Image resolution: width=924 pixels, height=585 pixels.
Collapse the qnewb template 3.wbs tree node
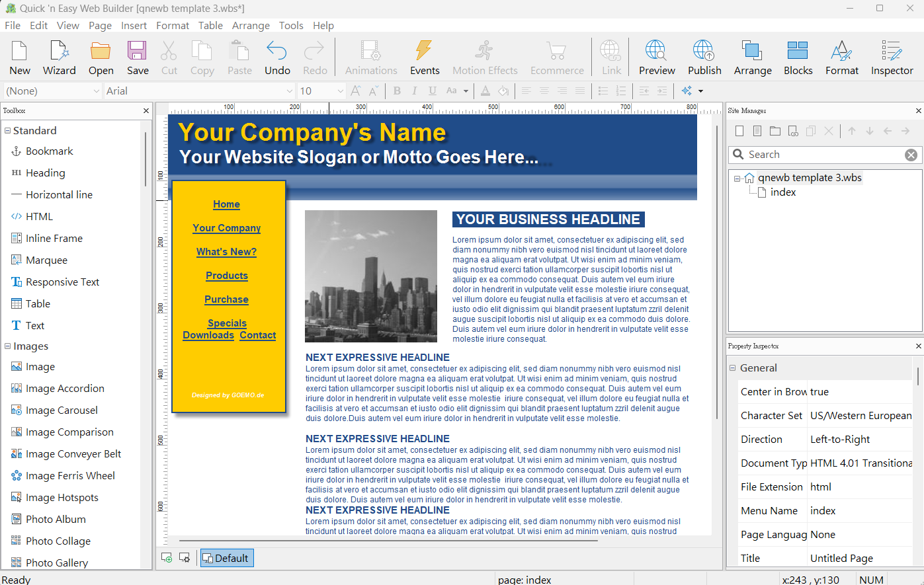[737, 178]
